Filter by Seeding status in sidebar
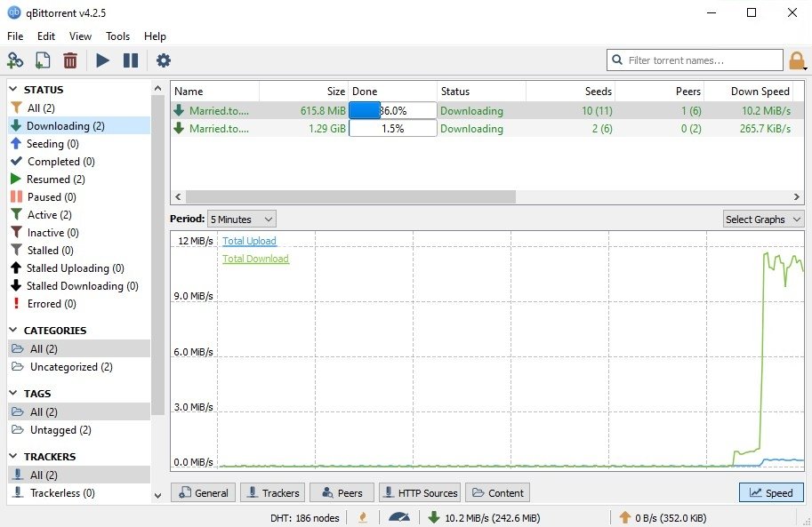 click(52, 144)
